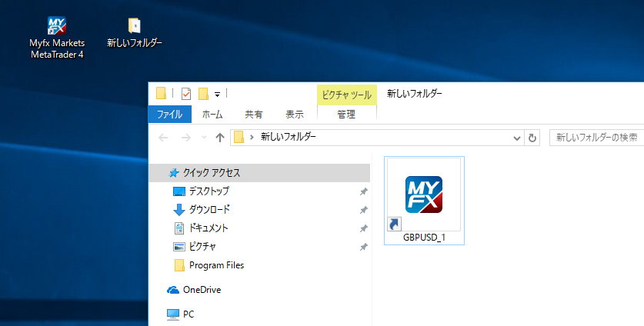The width and height of the screenshot is (644, 326).
Task: Open the address bar history dropdown
Action: (x=517, y=138)
